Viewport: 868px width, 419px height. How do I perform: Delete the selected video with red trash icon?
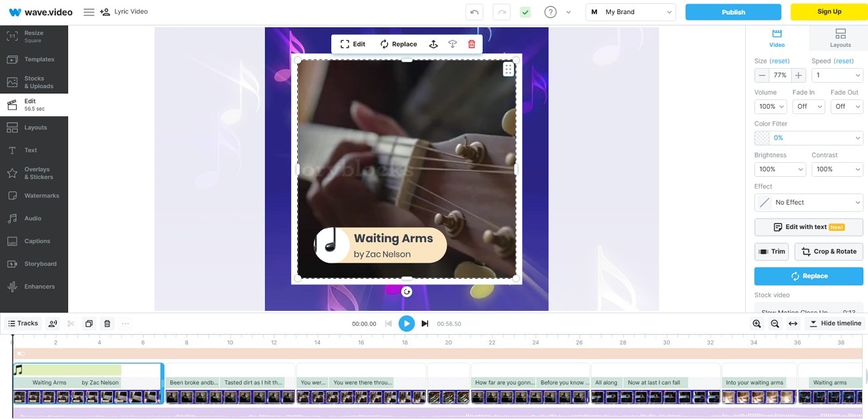coord(472,44)
